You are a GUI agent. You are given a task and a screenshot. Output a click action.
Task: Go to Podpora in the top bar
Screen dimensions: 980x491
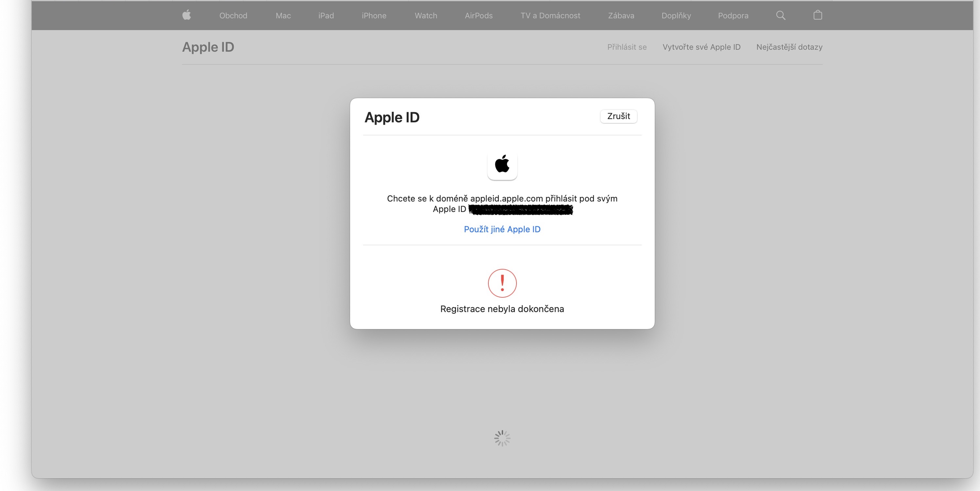(733, 16)
